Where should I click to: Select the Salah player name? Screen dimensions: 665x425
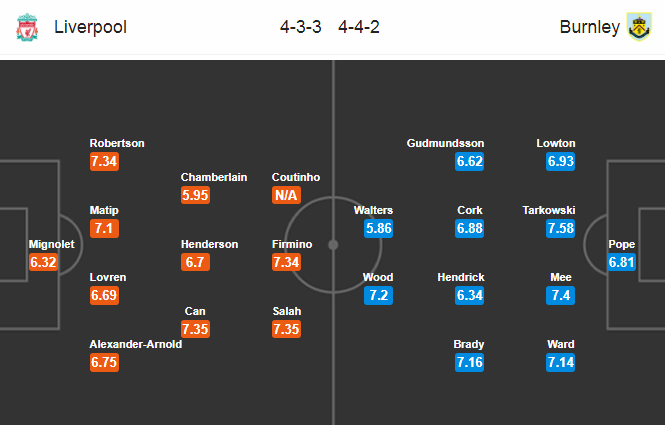point(287,311)
